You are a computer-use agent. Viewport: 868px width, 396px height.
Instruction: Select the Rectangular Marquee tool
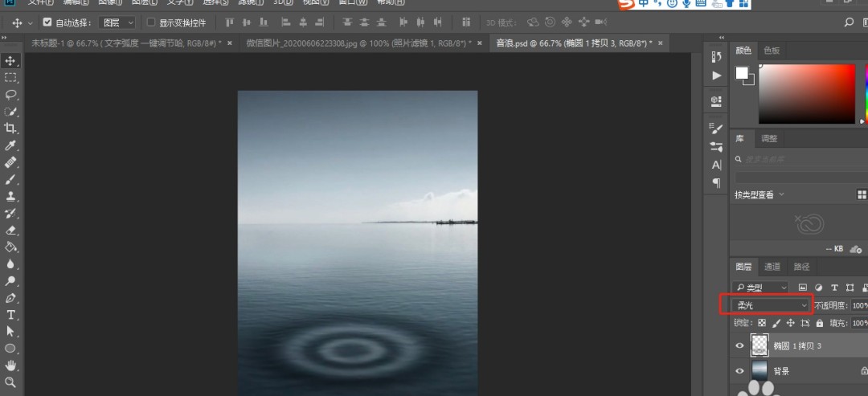(x=10, y=77)
